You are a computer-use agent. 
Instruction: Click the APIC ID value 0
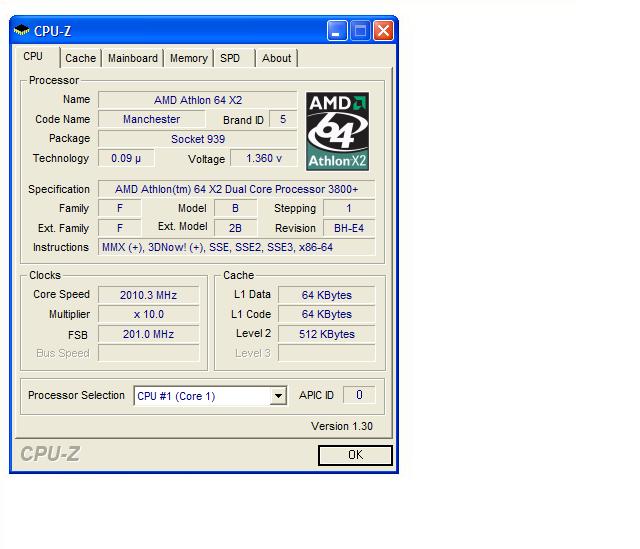[359, 395]
